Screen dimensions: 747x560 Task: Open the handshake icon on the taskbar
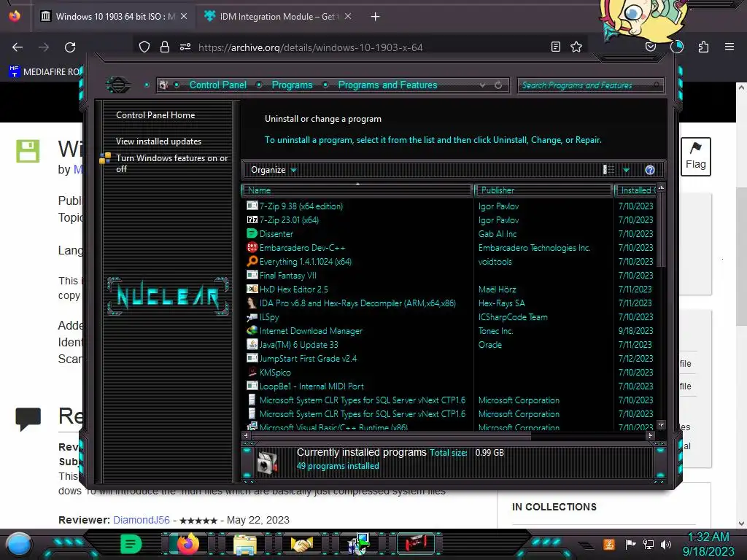(302, 544)
